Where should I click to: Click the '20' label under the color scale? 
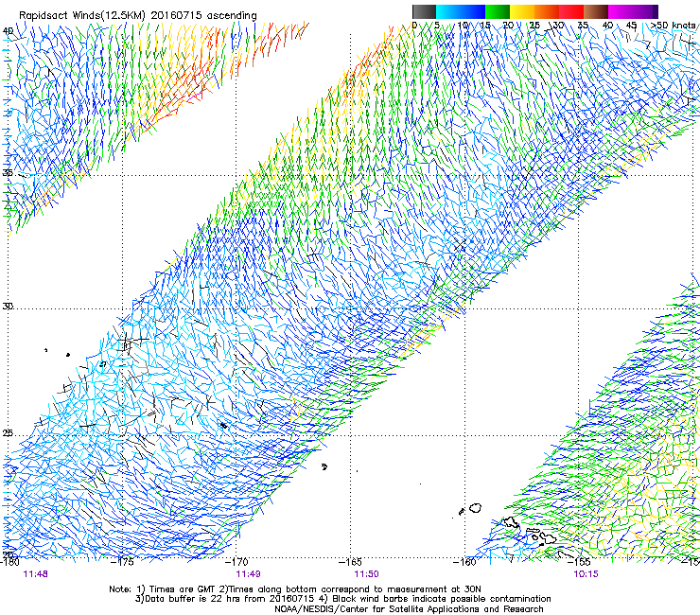(x=508, y=25)
